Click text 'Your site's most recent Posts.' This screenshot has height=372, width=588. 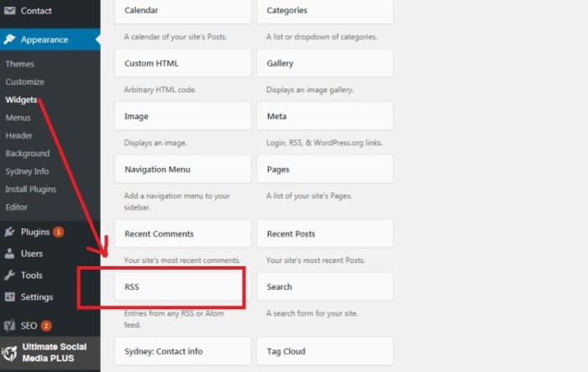316,260
